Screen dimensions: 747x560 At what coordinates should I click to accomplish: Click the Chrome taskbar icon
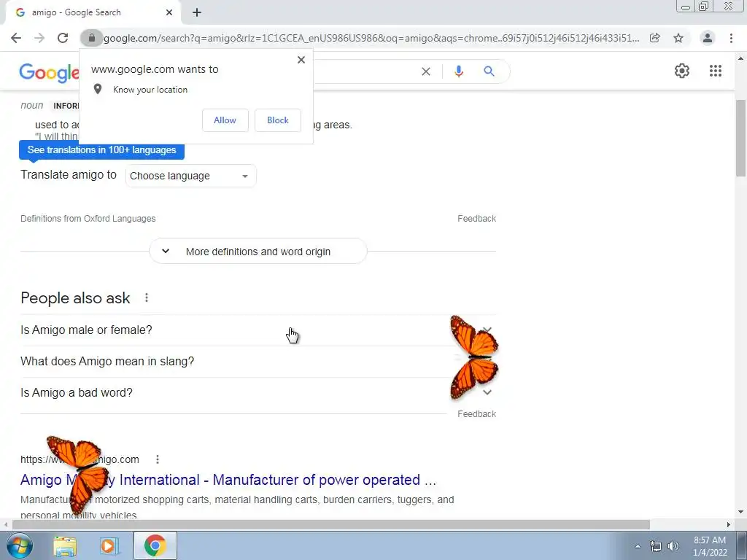point(155,545)
